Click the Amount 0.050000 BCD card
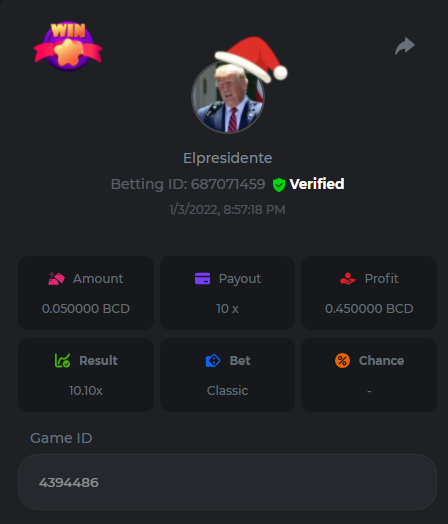Image resolution: width=448 pixels, height=524 pixels. click(86, 293)
